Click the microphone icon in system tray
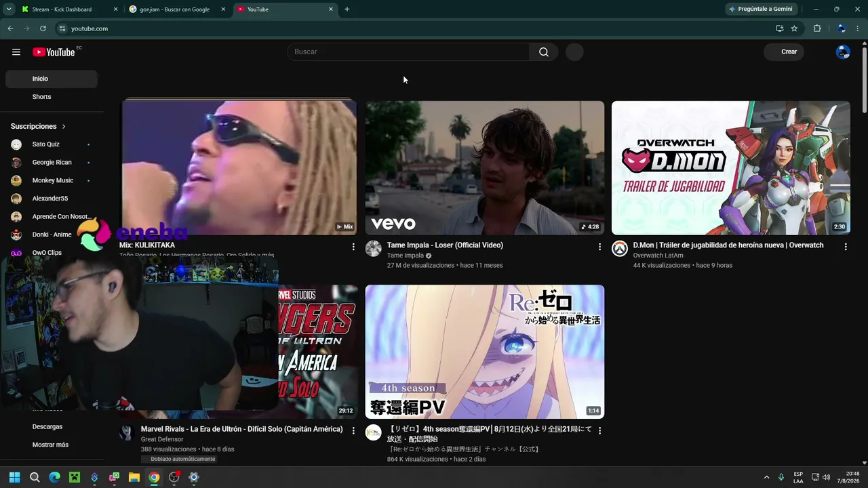 point(781,477)
